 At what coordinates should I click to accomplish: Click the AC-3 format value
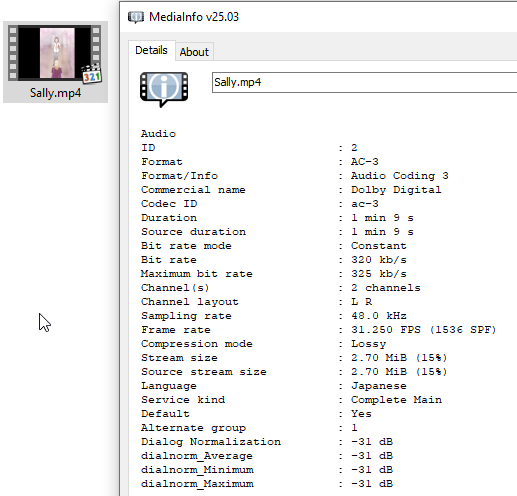(x=365, y=162)
